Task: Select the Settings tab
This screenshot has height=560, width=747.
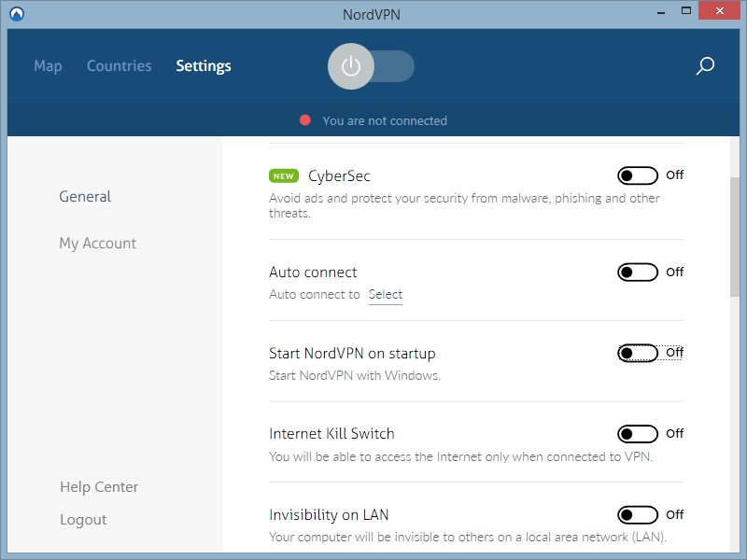Action: click(x=204, y=65)
